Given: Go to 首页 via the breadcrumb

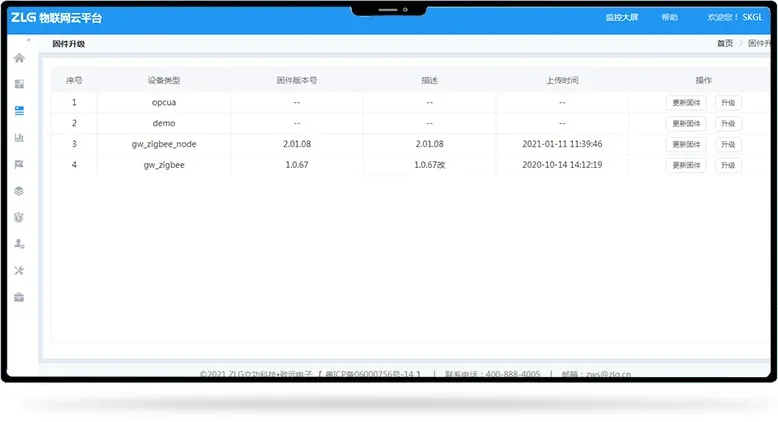Looking at the screenshot, I should pos(724,44).
